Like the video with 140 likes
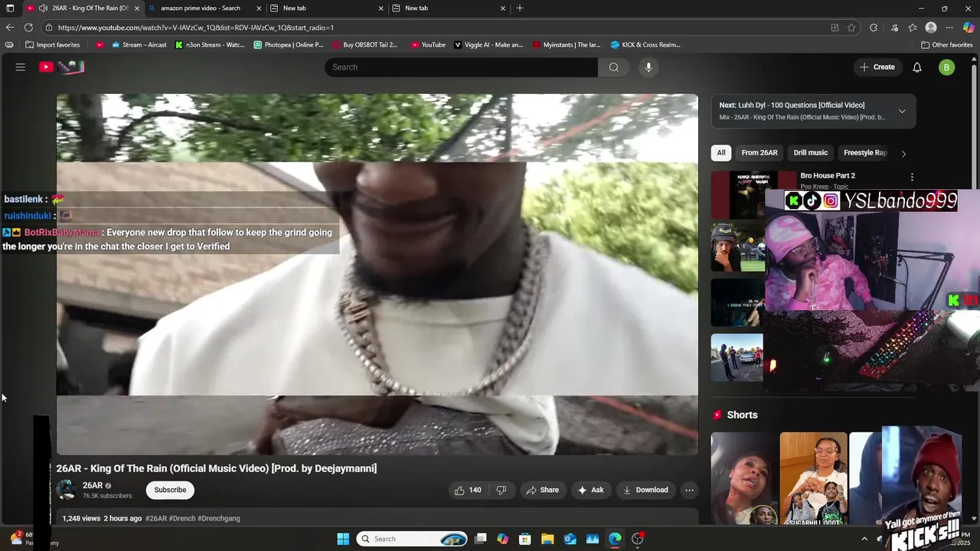This screenshot has width=980, height=551. 468,490
